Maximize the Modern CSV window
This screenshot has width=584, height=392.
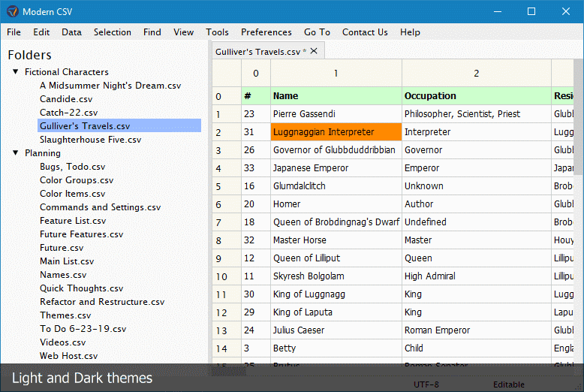[531, 11]
